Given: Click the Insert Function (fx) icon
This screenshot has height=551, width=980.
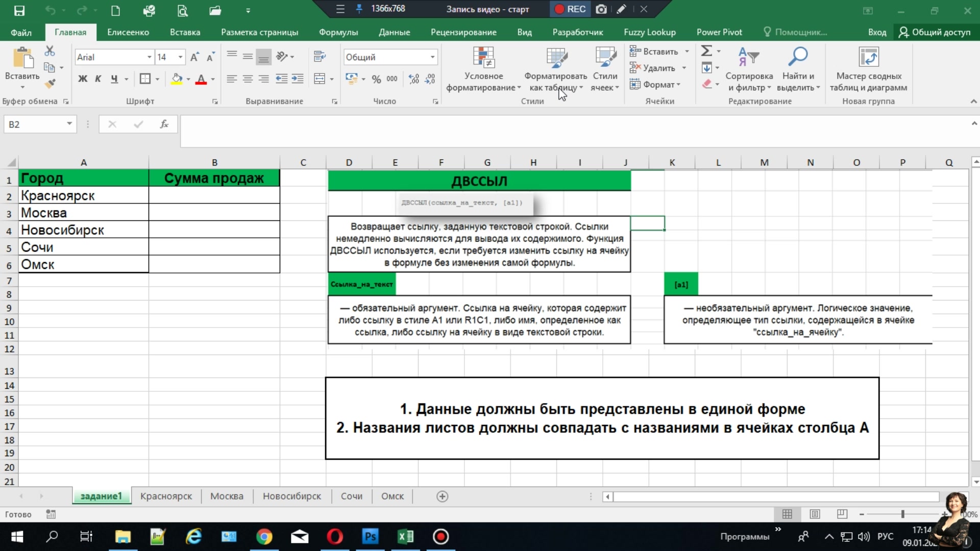Looking at the screenshot, I should 164,124.
